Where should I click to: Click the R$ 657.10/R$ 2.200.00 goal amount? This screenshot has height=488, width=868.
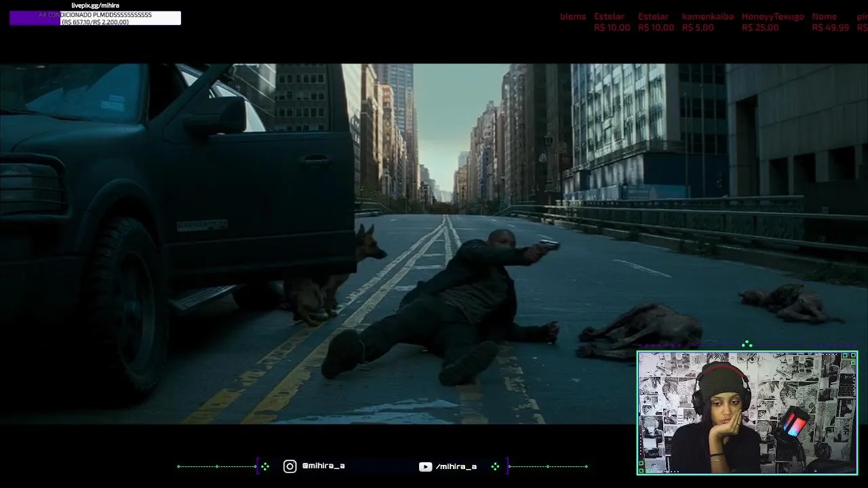click(95, 22)
